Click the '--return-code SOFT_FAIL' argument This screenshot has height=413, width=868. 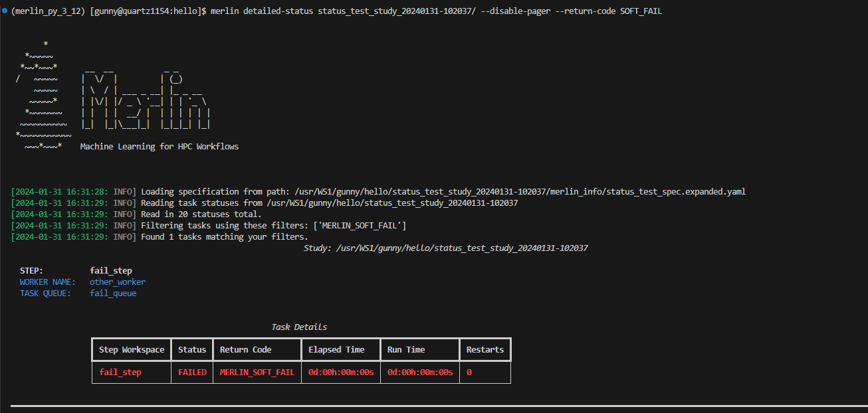(x=609, y=12)
